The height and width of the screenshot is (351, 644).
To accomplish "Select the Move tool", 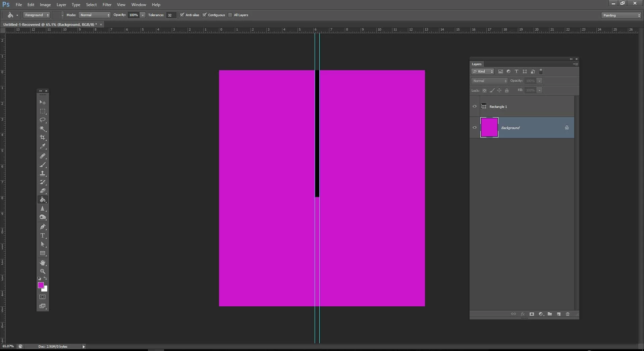I will (43, 102).
